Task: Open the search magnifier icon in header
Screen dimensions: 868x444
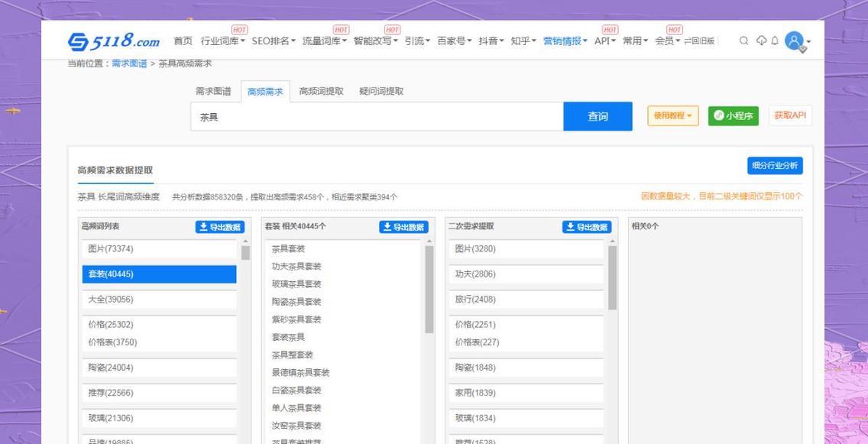Action: pos(744,41)
